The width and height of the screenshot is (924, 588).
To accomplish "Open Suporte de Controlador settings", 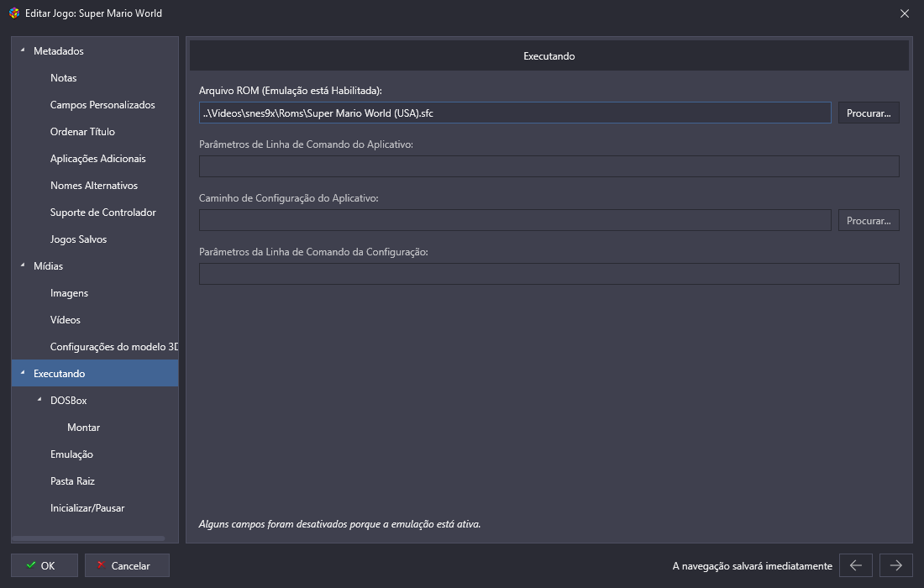I will tap(102, 213).
